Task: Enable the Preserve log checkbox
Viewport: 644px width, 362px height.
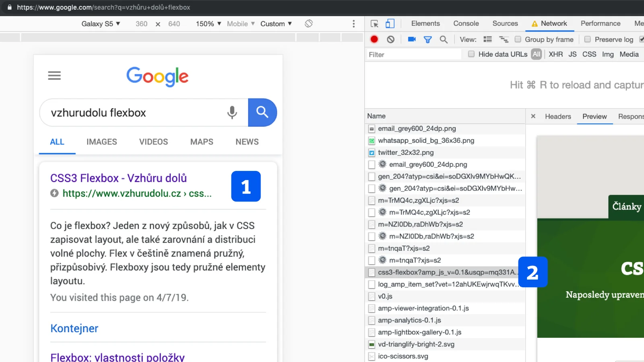Action: 588,39
